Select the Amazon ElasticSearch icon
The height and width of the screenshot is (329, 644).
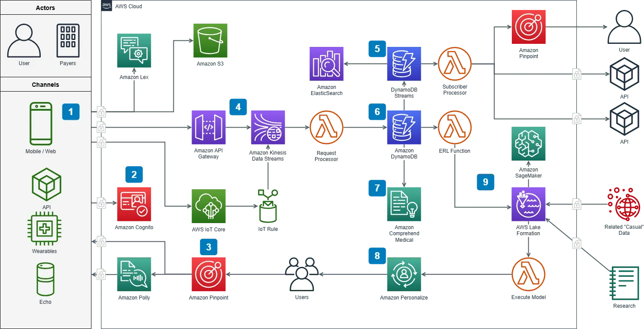(x=326, y=64)
